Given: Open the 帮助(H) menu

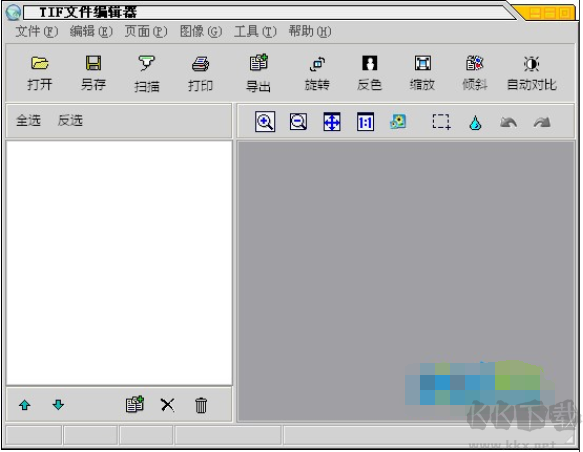Looking at the screenshot, I should click(x=310, y=31).
